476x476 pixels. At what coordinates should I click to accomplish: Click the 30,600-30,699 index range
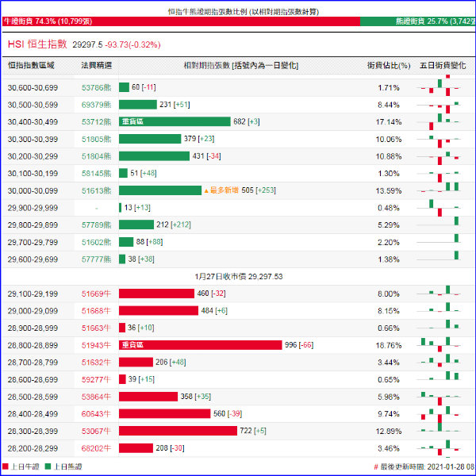(33, 88)
